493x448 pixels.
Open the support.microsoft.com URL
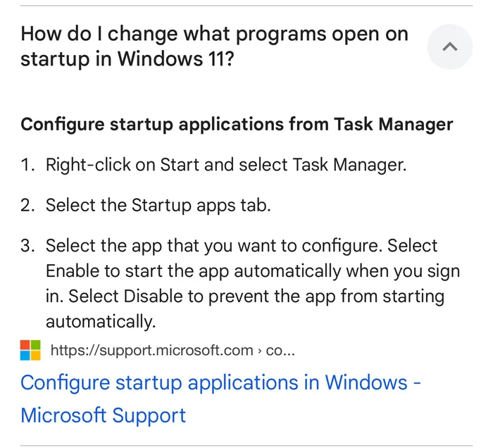pos(151,350)
